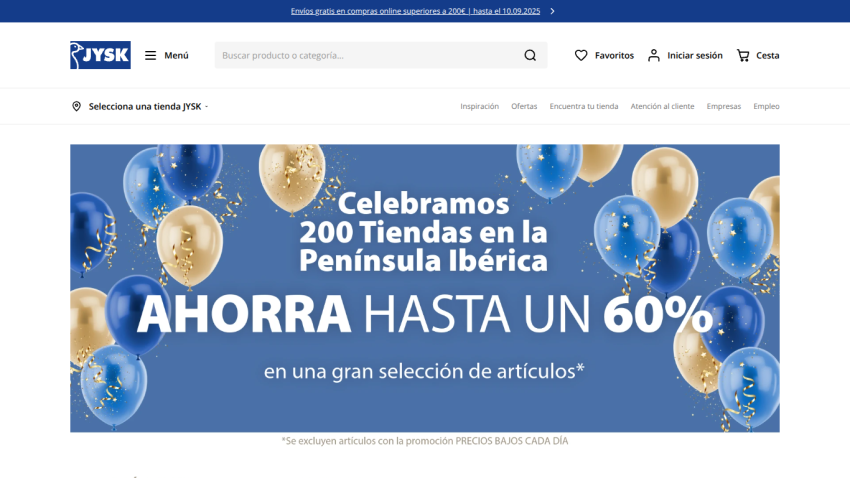Click the heart Favoritos icon
This screenshot has width=850, height=478.
pos(581,55)
